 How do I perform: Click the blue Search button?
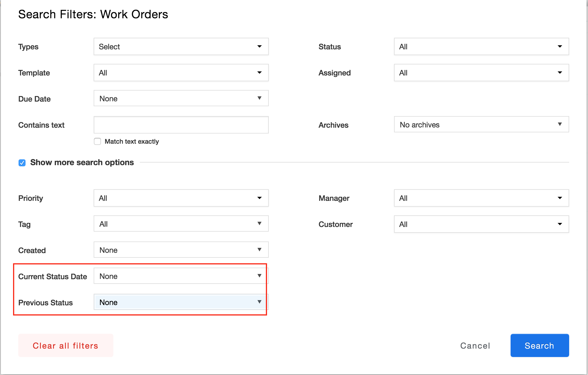539,345
